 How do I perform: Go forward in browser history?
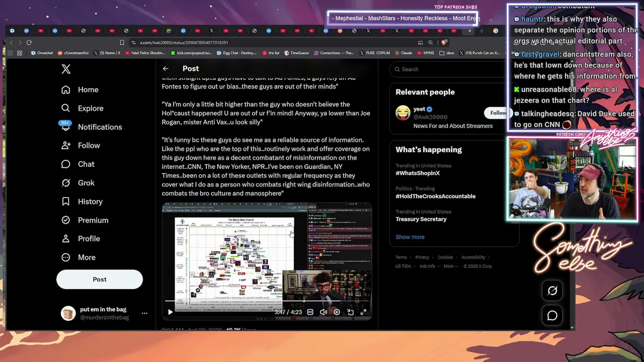(20, 43)
